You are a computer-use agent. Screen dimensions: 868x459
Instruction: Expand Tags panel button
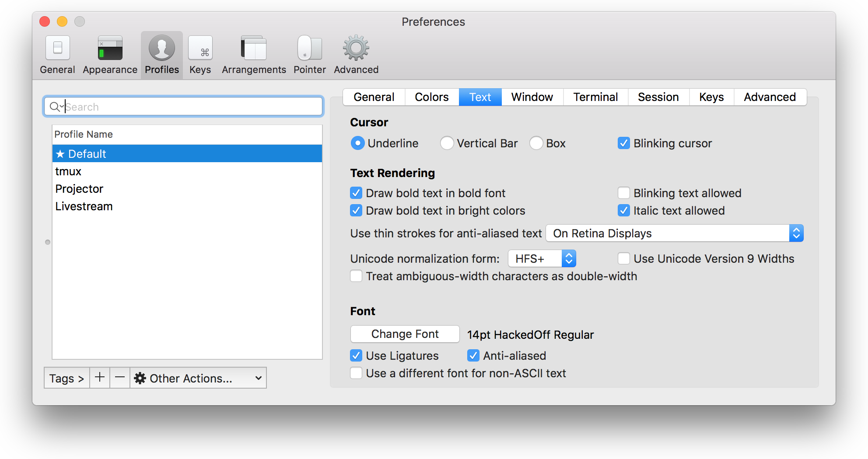(66, 378)
